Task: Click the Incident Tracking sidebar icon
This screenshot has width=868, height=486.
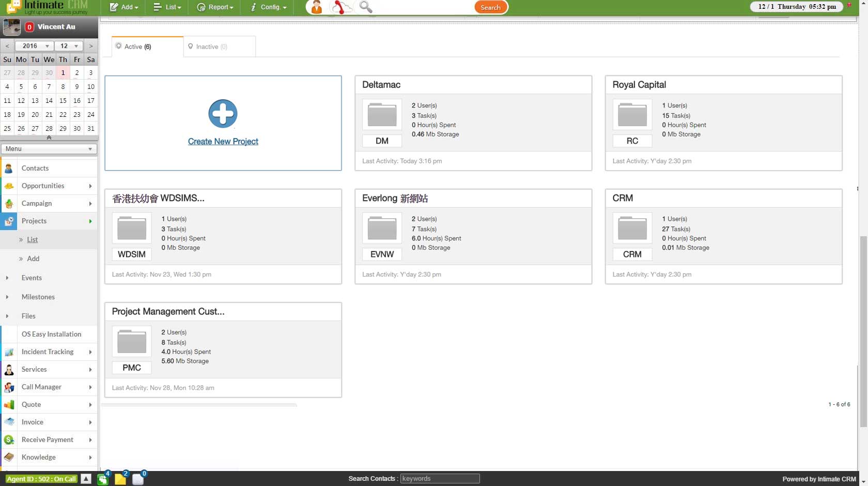Action: 9,352
